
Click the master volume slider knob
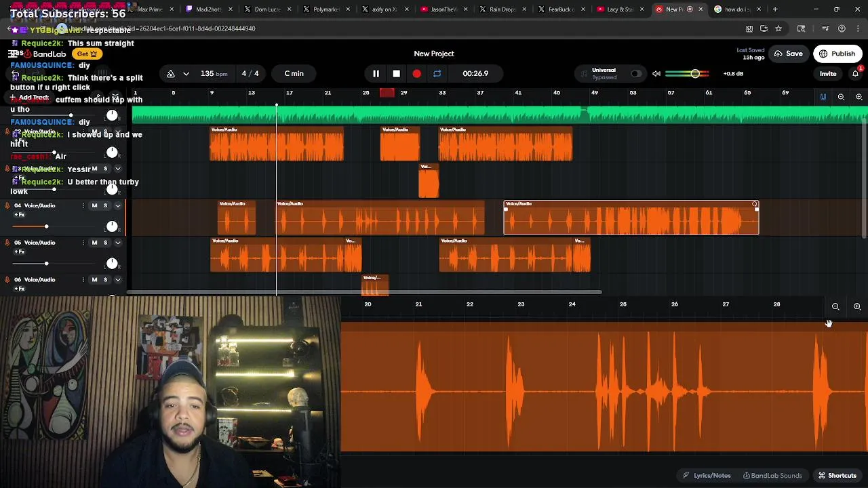click(x=695, y=73)
